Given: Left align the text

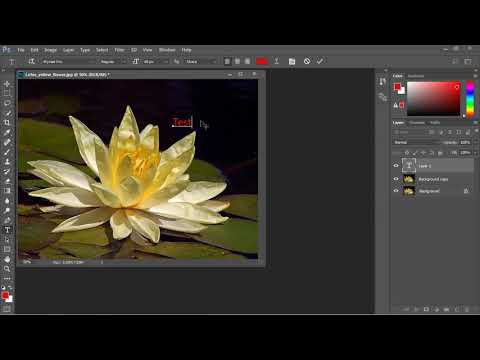Looking at the screenshot, I should point(227,61).
